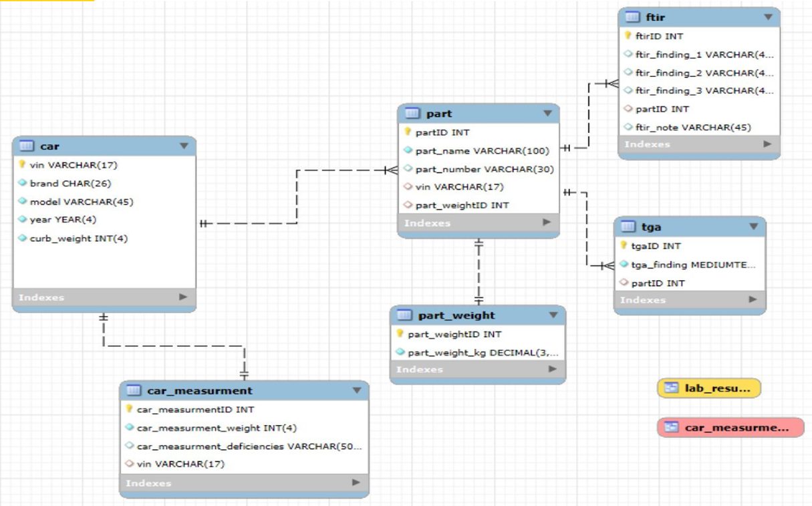Image resolution: width=812 pixels, height=506 pixels.
Task: Expand Indexes section of part table
Action: [547, 223]
